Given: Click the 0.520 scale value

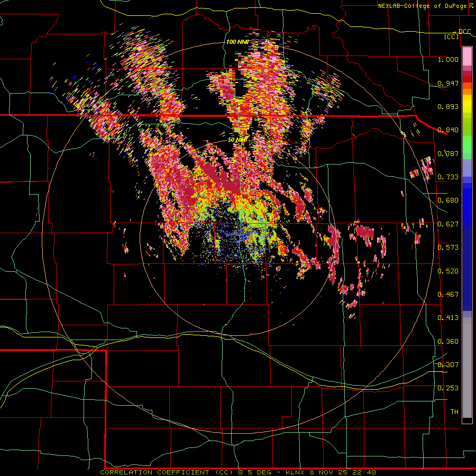Looking at the screenshot, I should coord(448,271).
